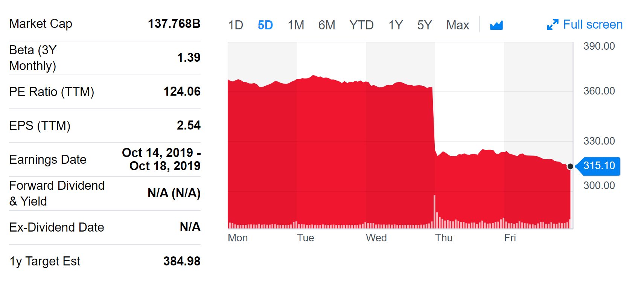
Task: Click the Earnings Date range value
Action: tap(161, 159)
